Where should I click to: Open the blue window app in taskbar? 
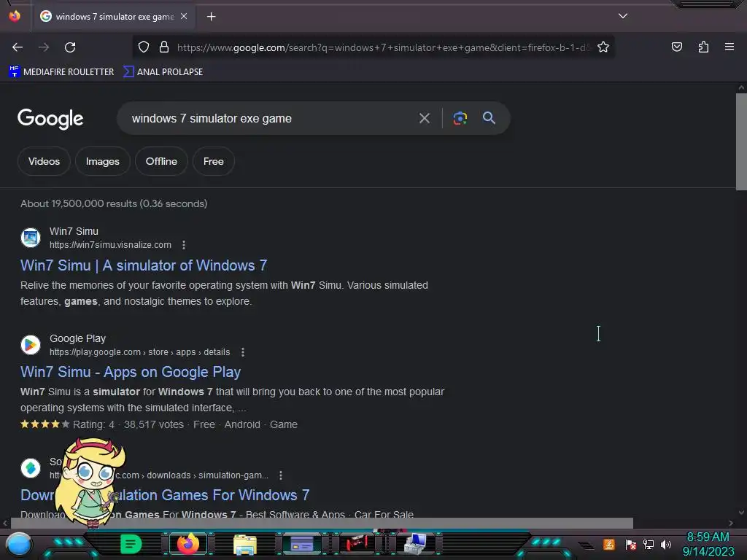coord(302,544)
